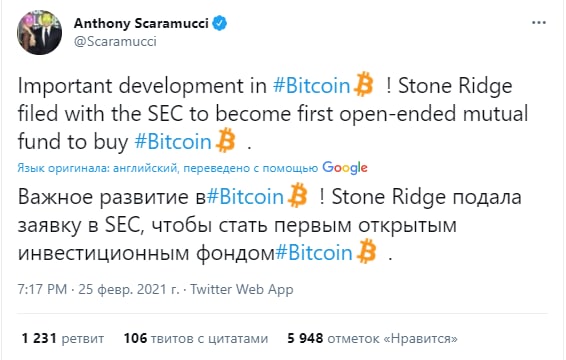This screenshot has width=566, height=360.
Task: View the 1 231 ретвит list
Action: (x=63, y=339)
